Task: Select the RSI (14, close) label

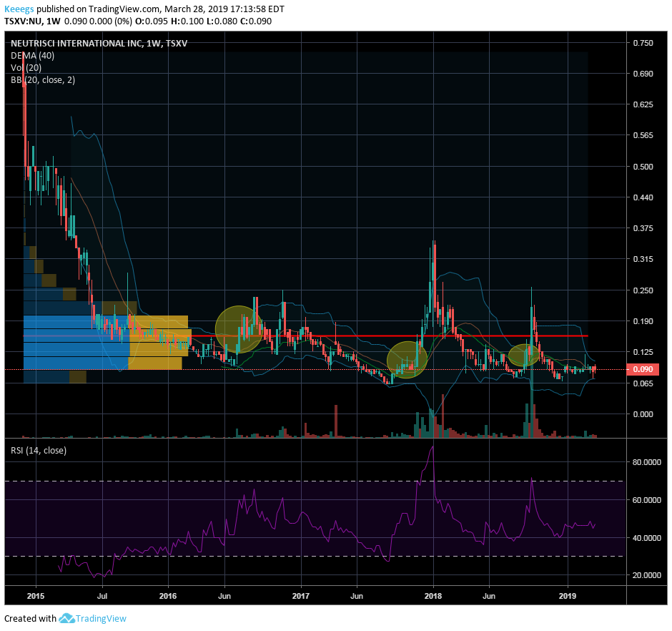Action: 39,451
